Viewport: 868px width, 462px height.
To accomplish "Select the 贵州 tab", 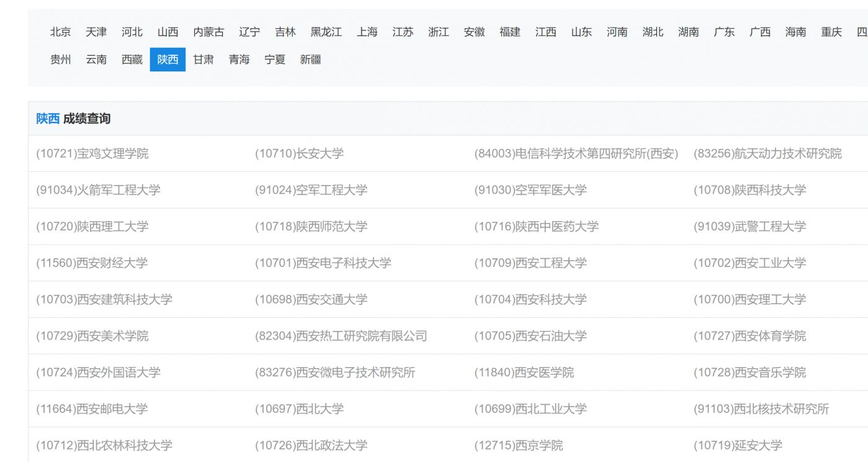I will [61, 60].
